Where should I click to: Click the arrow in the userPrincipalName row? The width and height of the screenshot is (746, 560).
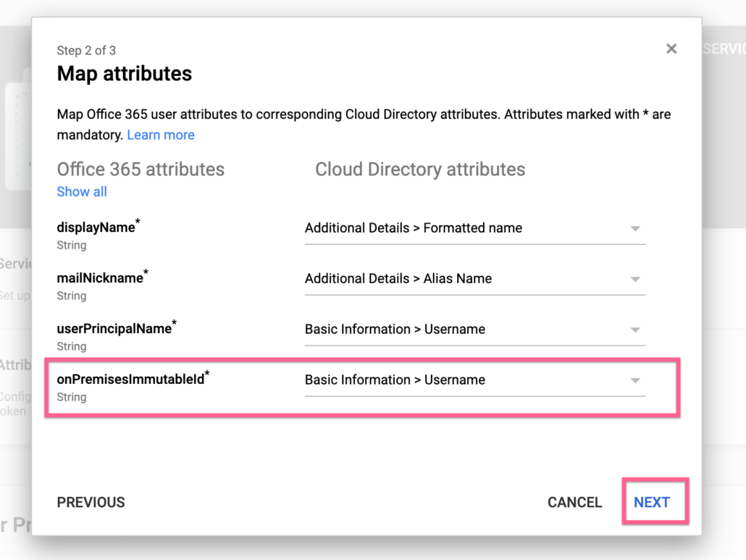pyautogui.click(x=635, y=330)
